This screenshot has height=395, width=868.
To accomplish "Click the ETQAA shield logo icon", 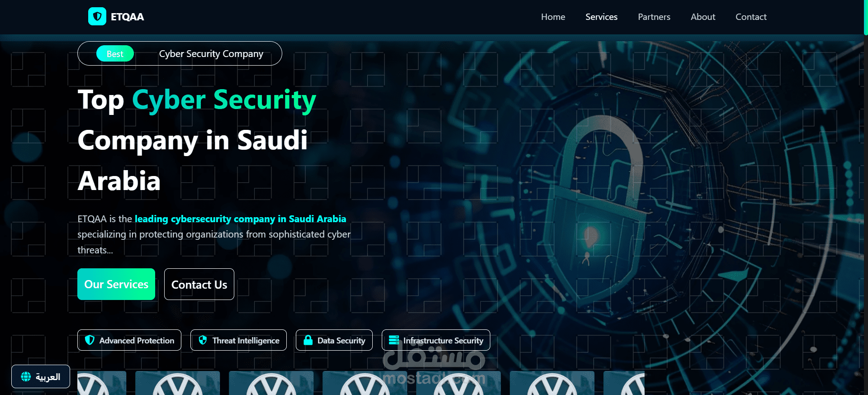I will 97,17.
